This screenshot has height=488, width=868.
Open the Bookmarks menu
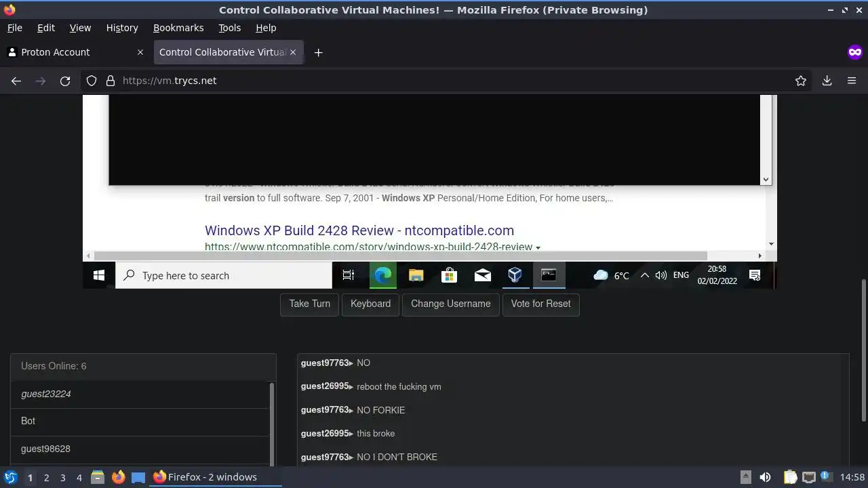[x=178, y=28]
